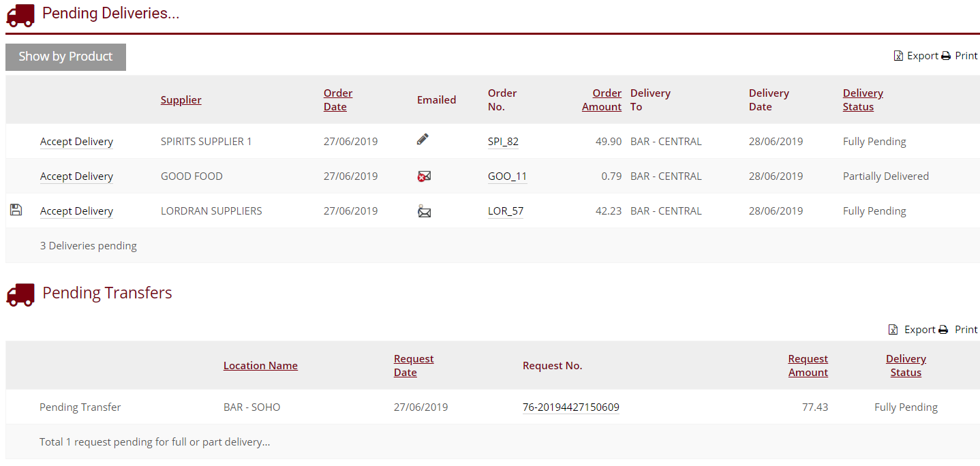Open order SPI_82

[x=503, y=141]
